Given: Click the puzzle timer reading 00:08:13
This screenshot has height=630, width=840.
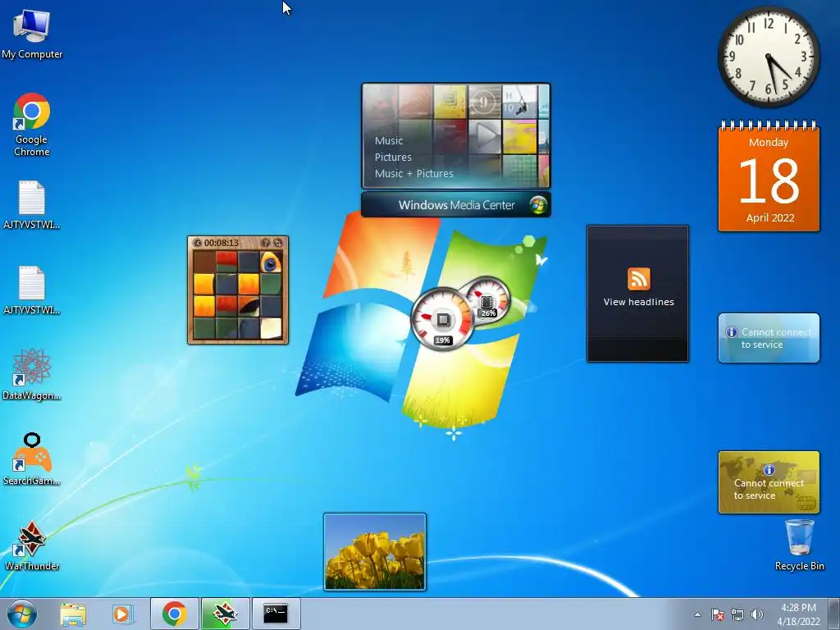Looking at the screenshot, I should pos(221,243).
